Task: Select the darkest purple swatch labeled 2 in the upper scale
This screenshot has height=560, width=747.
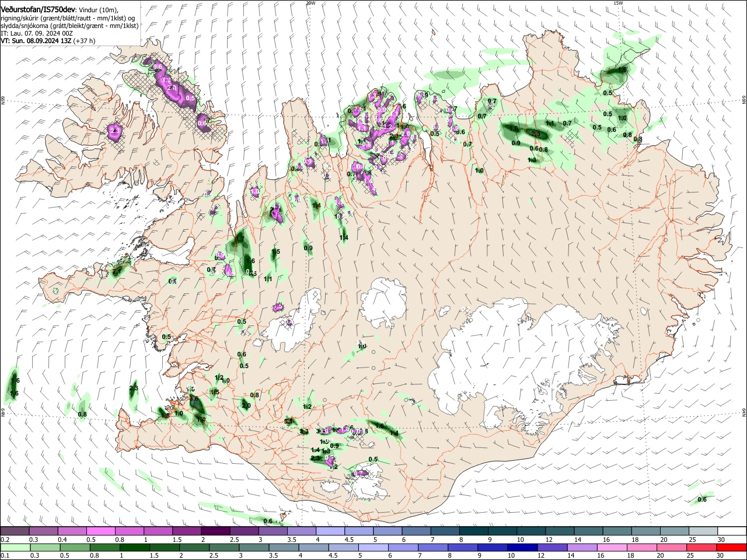Action: tap(215, 531)
